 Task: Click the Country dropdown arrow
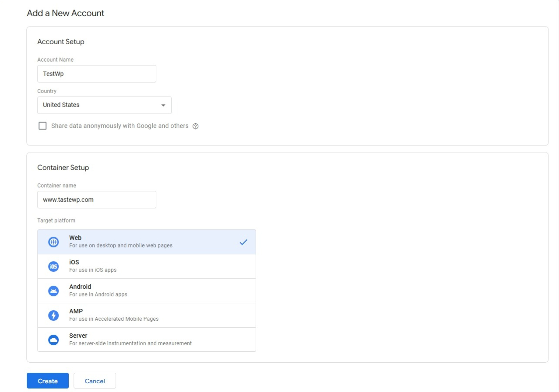(x=163, y=105)
